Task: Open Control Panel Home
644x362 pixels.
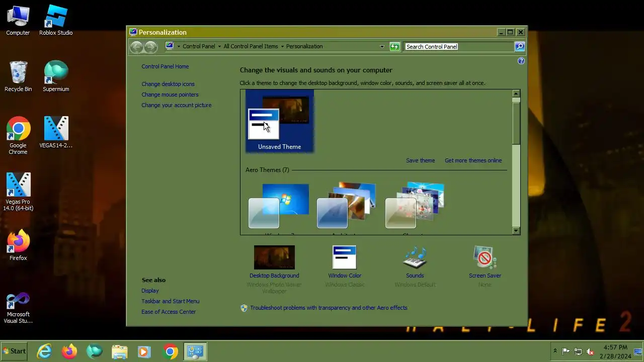Action: [x=165, y=66]
